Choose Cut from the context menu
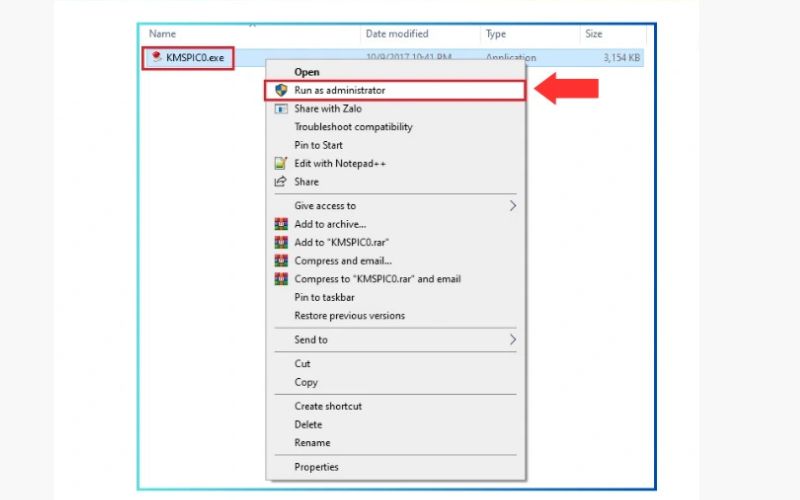The width and height of the screenshot is (800, 500). [x=302, y=364]
